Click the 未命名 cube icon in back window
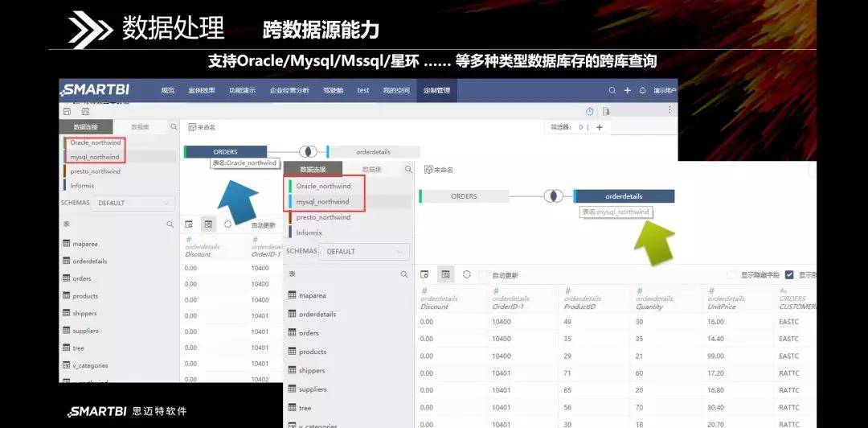 click(x=192, y=127)
